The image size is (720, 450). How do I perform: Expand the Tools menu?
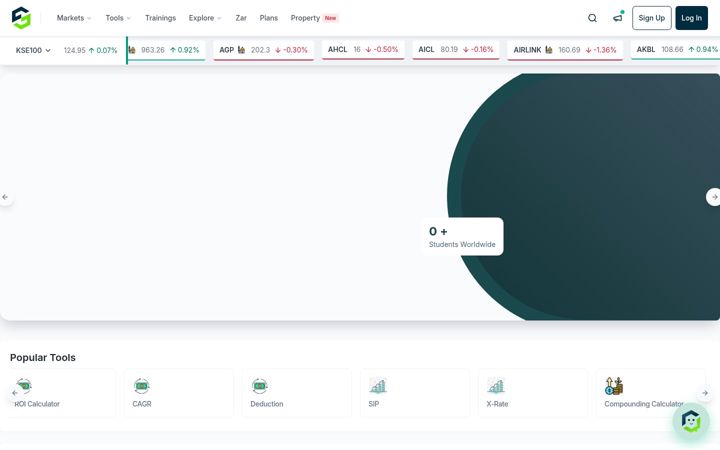[x=118, y=18]
